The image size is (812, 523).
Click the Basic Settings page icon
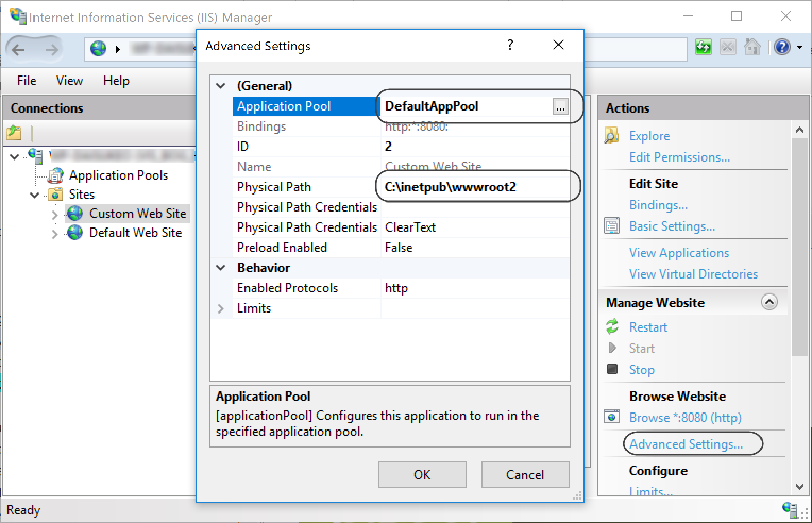pyautogui.click(x=612, y=226)
